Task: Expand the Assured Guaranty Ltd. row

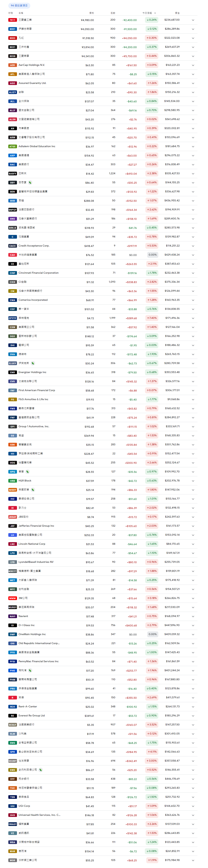Action: point(193,83)
